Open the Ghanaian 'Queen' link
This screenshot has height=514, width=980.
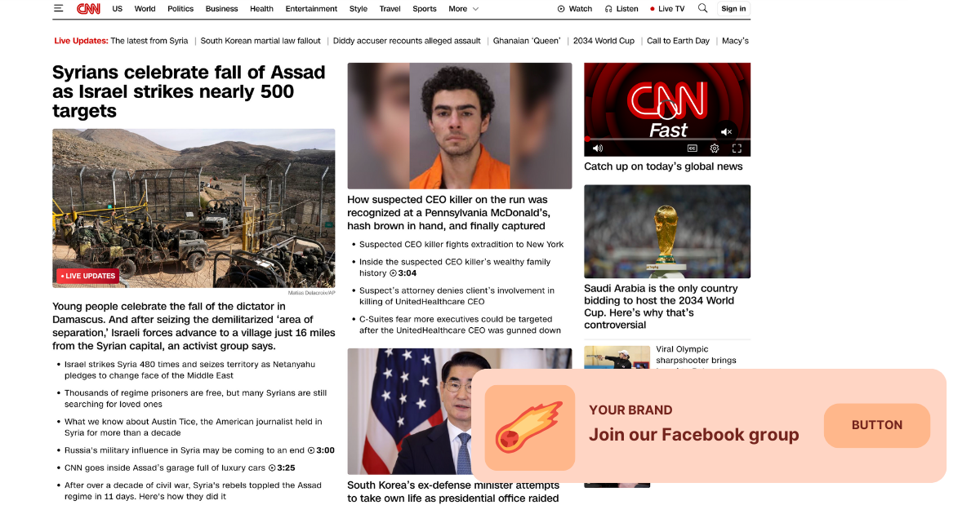(527, 41)
